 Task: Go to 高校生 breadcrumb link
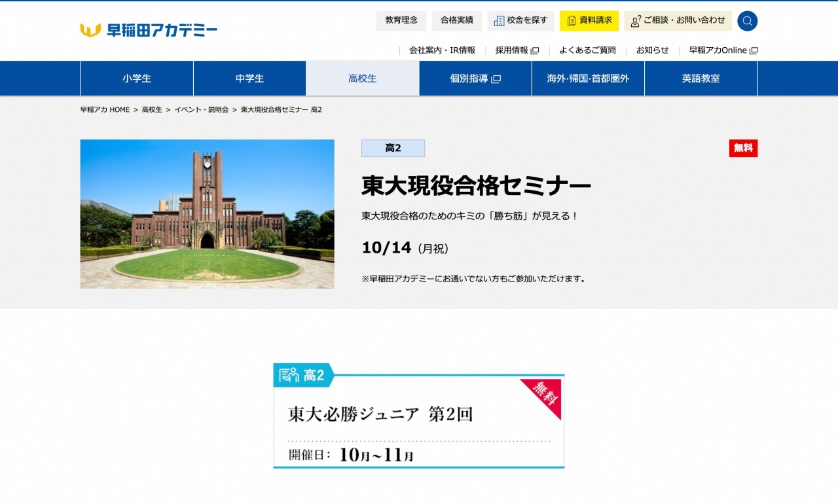pos(152,110)
